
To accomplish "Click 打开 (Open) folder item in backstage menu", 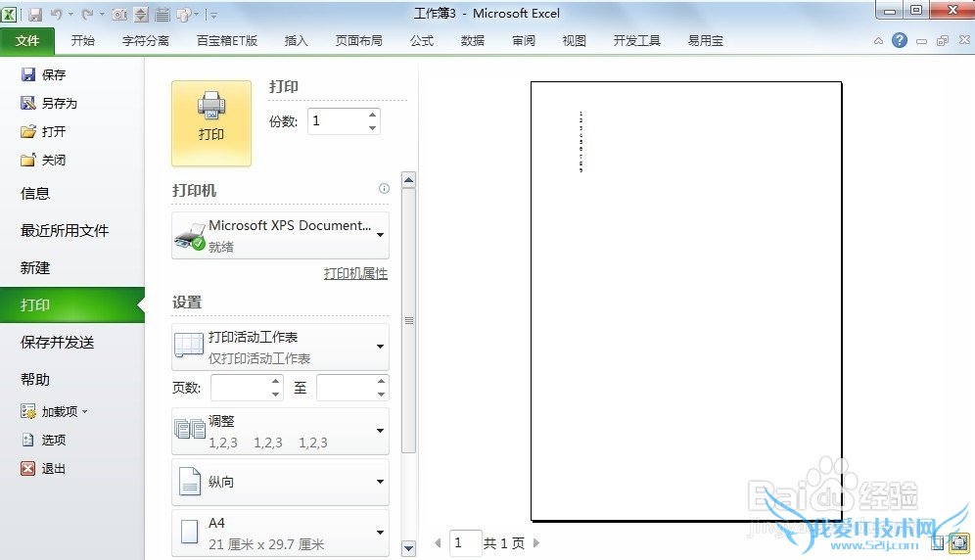I will tap(43, 131).
